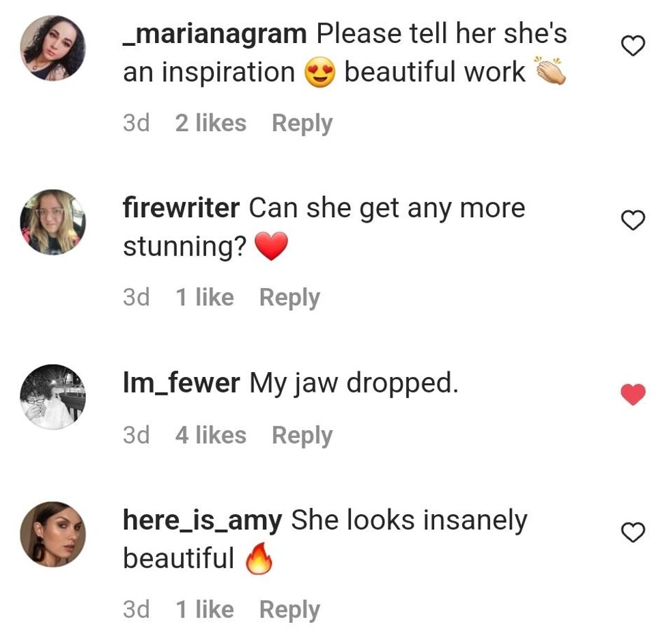Image resolution: width=669 pixels, height=644 pixels.
Task: Like firewriter's comment with the heart
Action: (x=633, y=220)
